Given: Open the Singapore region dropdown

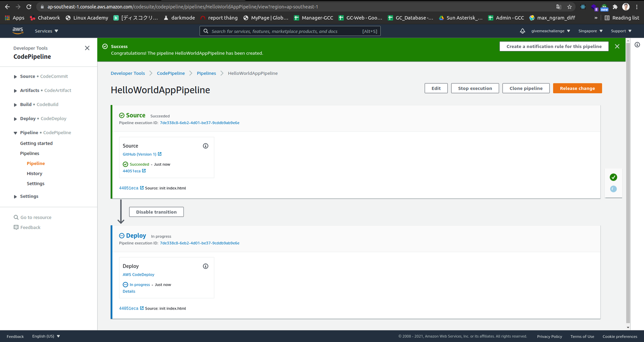Looking at the screenshot, I should [591, 31].
